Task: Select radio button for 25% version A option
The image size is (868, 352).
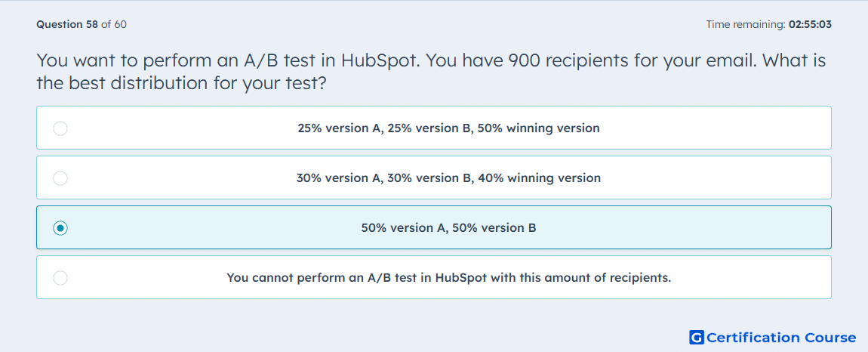Action: click(60, 128)
